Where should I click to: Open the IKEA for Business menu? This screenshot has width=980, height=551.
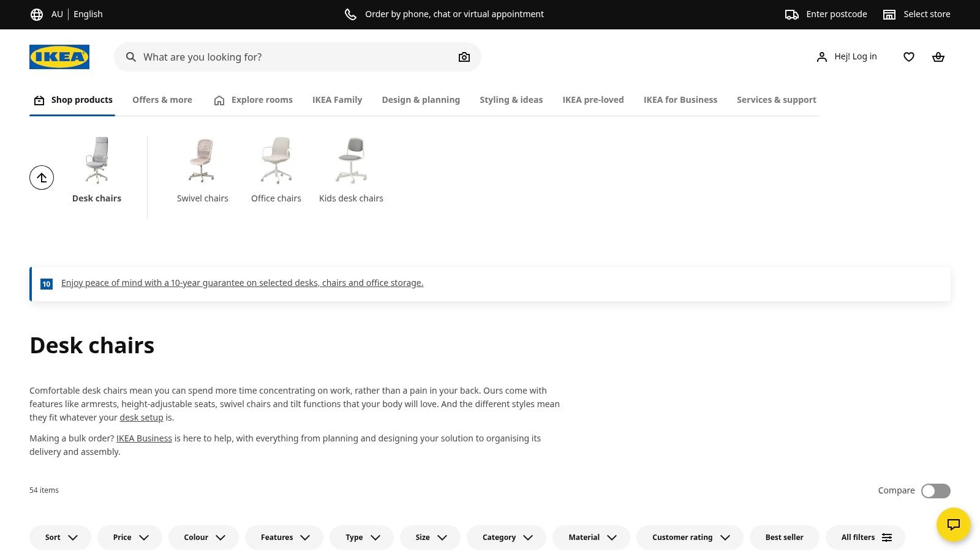click(x=680, y=100)
